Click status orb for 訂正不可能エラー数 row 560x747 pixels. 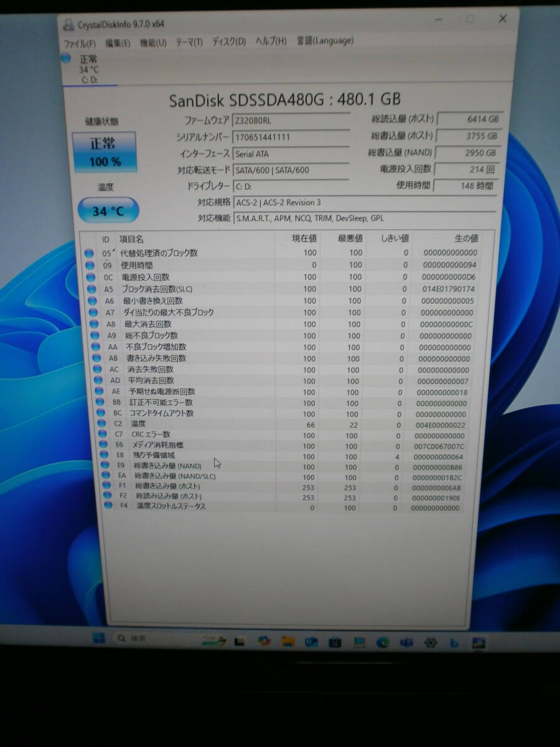(98, 402)
